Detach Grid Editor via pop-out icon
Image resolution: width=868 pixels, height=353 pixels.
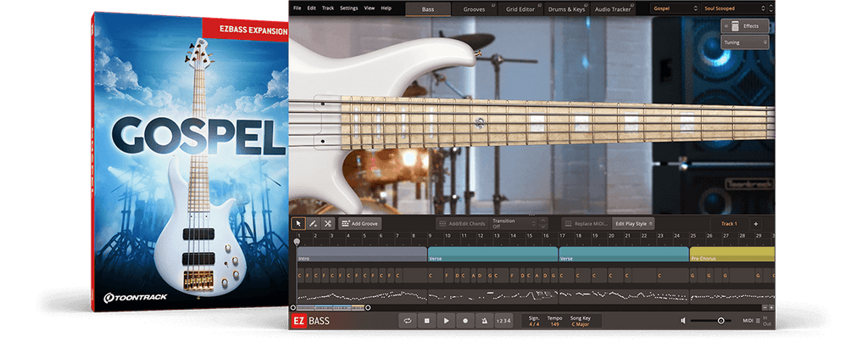tap(539, 6)
